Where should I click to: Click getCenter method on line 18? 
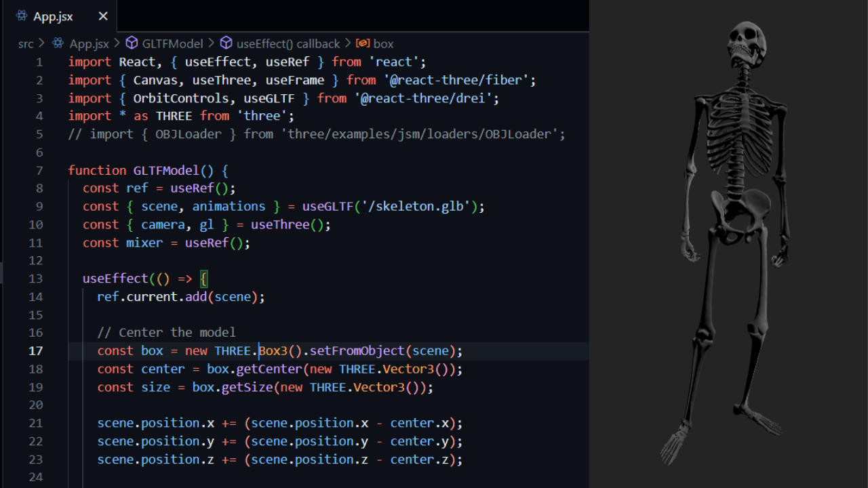point(269,369)
